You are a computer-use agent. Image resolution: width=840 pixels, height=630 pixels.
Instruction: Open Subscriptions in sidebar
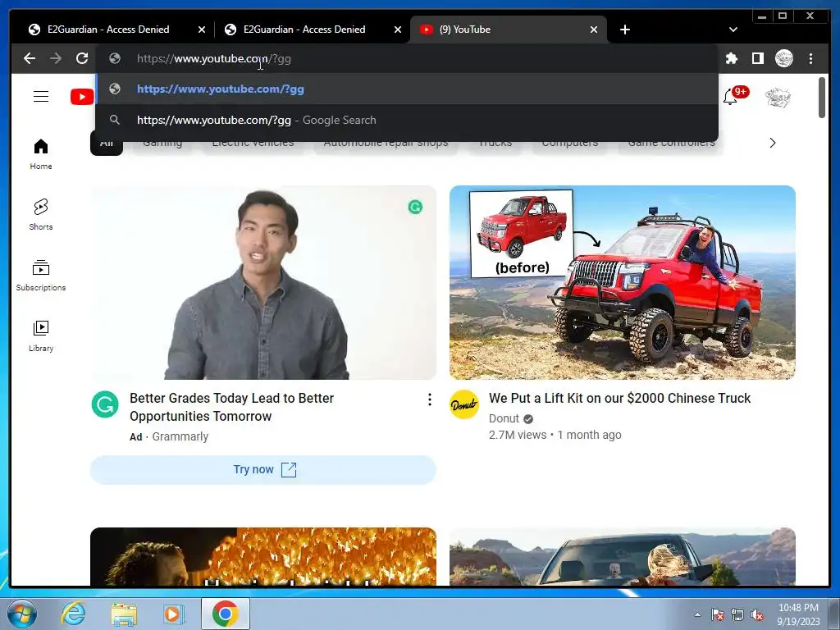point(41,276)
